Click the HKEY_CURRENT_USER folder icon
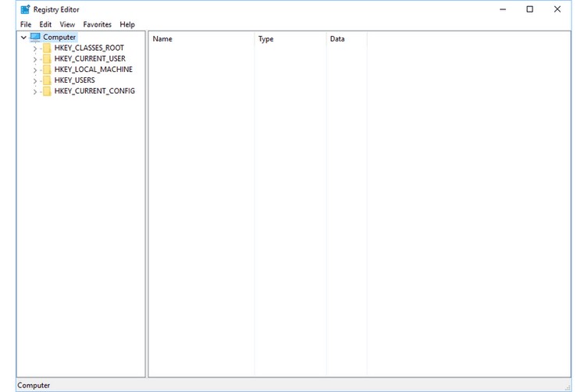The width and height of the screenshot is (588, 392). tap(47, 59)
